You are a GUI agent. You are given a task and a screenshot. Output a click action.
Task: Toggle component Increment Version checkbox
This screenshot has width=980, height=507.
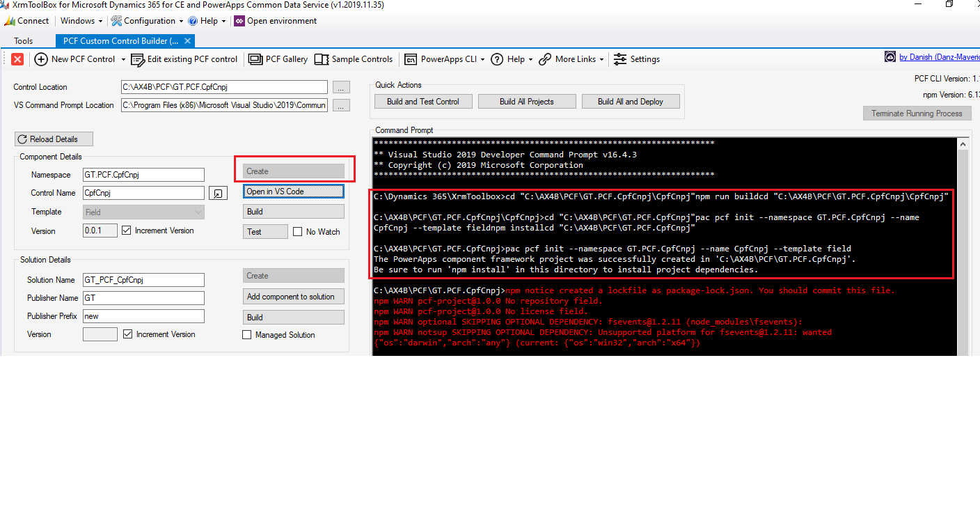pos(127,231)
